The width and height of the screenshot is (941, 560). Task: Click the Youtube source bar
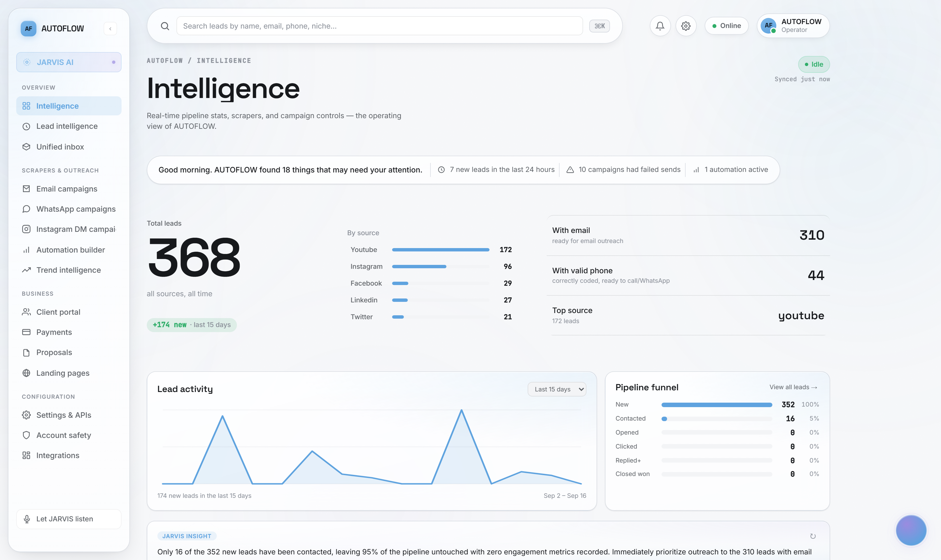tap(441, 250)
